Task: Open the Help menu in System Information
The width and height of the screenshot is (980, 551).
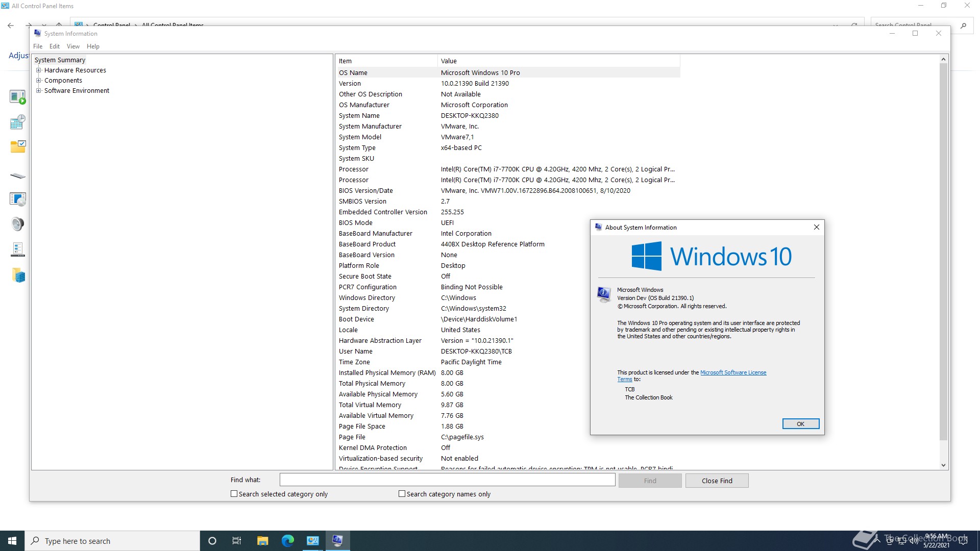Action: [x=93, y=46]
